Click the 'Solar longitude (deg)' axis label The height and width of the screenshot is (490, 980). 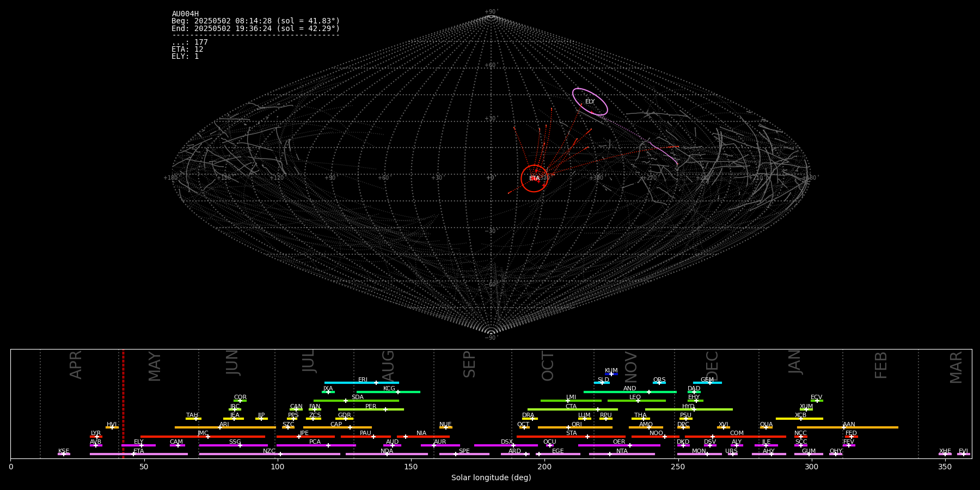pyautogui.click(x=491, y=477)
